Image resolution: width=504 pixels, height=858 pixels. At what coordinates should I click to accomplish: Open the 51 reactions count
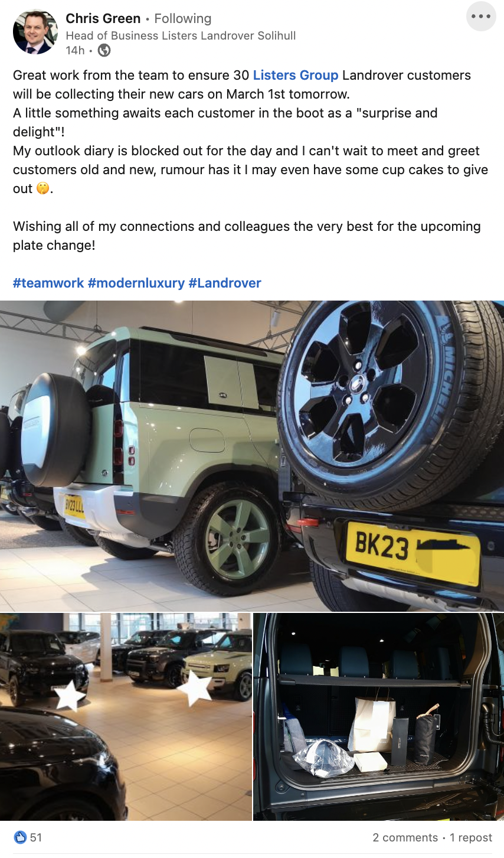(x=36, y=837)
